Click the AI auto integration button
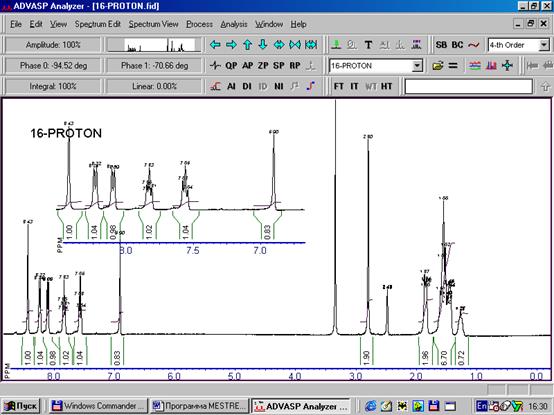554x415 pixels. click(x=231, y=87)
